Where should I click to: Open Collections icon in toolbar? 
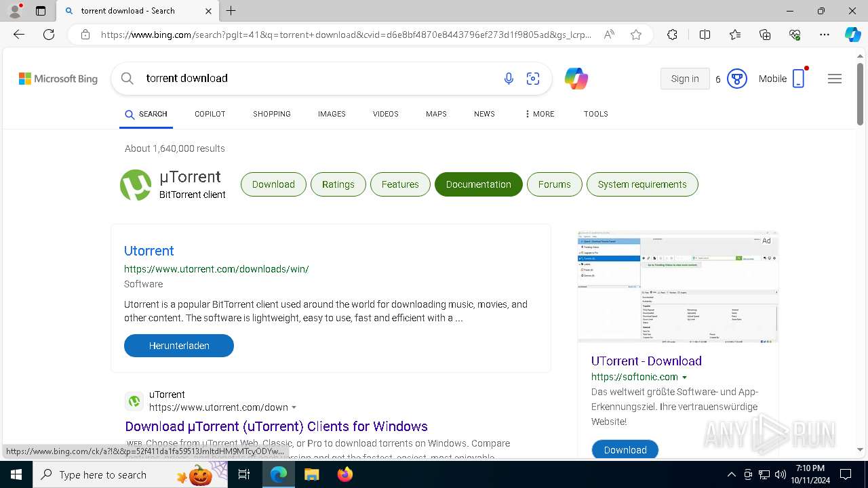[x=765, y=35]
